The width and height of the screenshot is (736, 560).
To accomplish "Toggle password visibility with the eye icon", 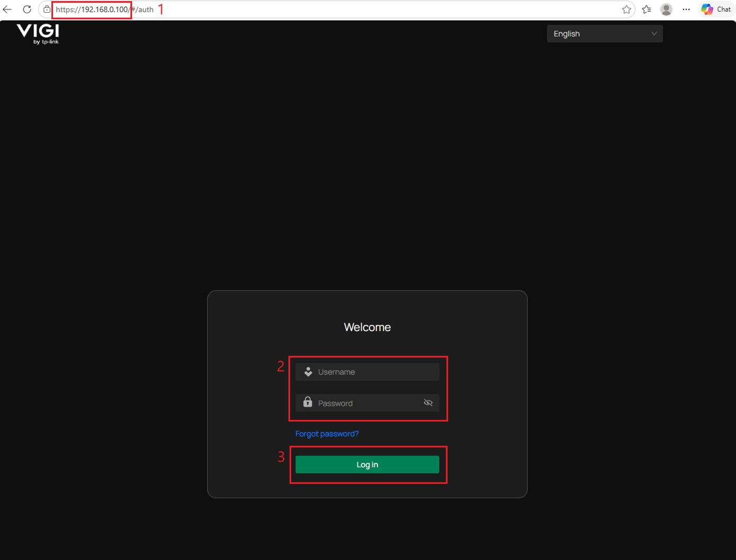I will click(428, 403).
